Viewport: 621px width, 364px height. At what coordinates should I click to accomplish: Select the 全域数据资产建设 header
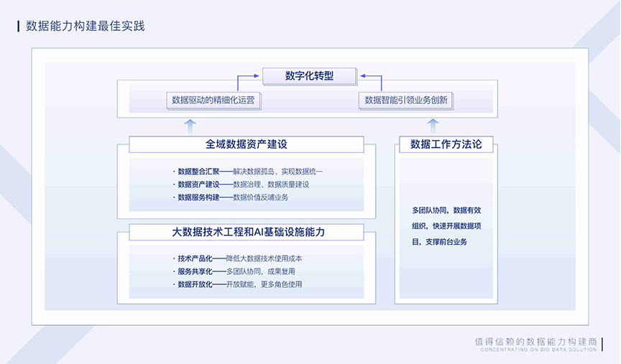[x=246, y=144]
